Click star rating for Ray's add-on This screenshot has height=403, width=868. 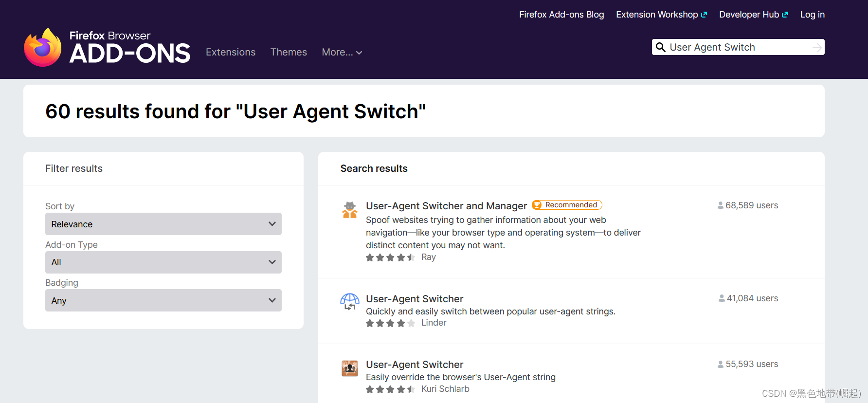click(390, 257)
